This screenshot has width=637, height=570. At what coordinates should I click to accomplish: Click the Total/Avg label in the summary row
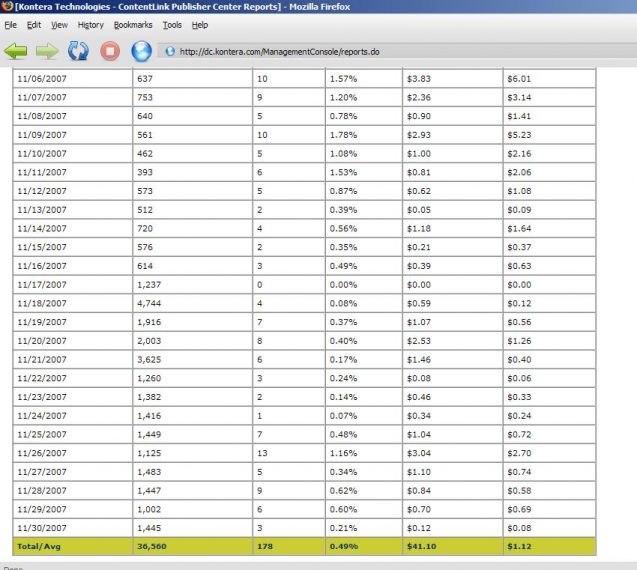click(39, 546)
